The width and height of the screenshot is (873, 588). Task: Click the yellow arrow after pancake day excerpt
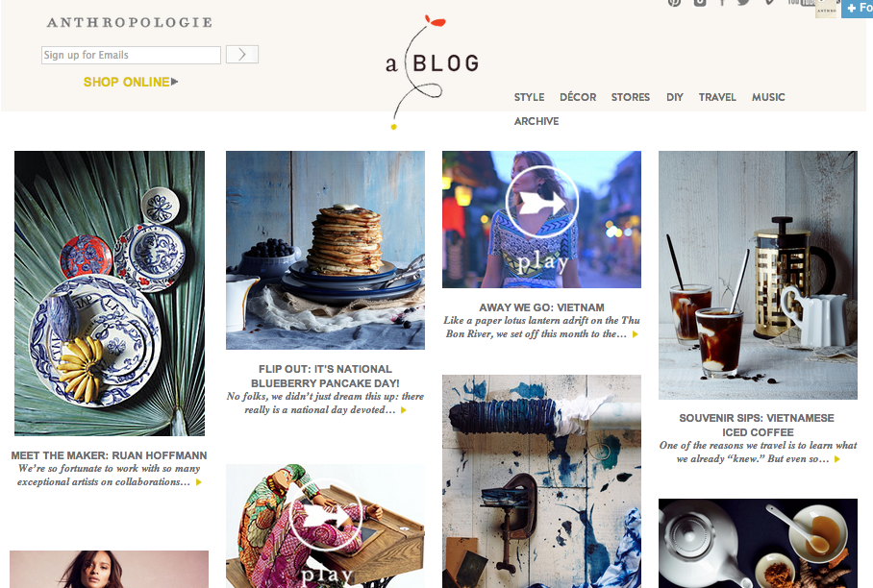click(x=404, y=410)
